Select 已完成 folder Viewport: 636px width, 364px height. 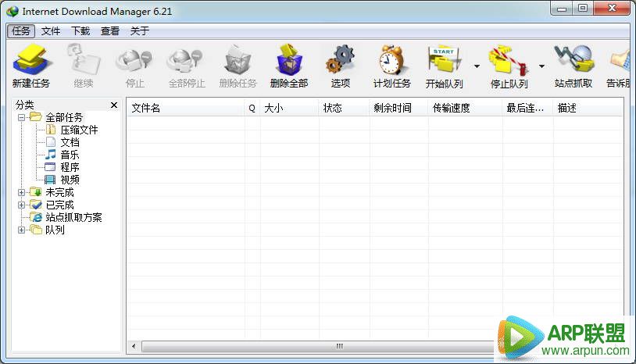coord(52,205)
